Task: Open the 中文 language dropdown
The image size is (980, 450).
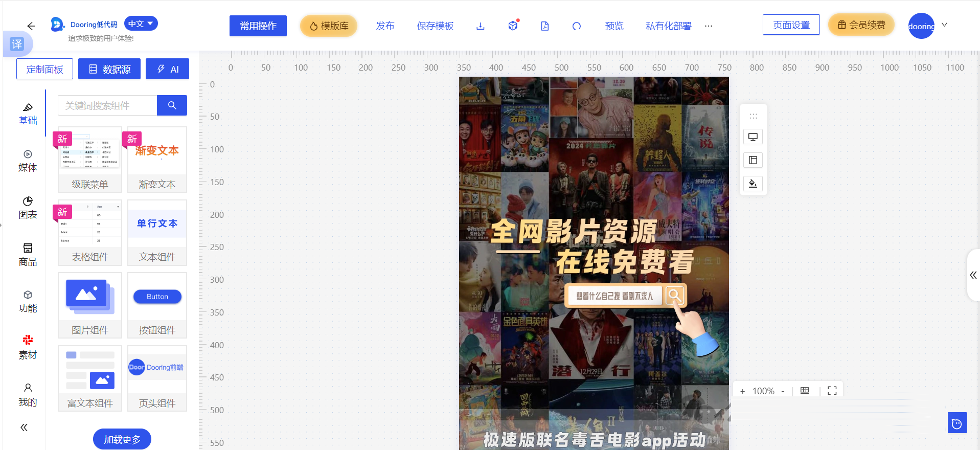Action: [x=141, y=24]
